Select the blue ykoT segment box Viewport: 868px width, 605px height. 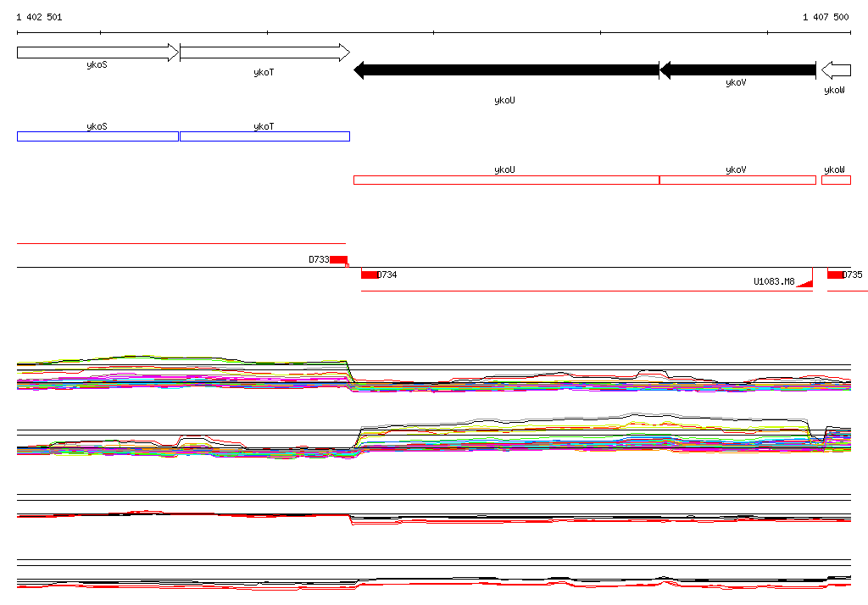pos(264,136)
